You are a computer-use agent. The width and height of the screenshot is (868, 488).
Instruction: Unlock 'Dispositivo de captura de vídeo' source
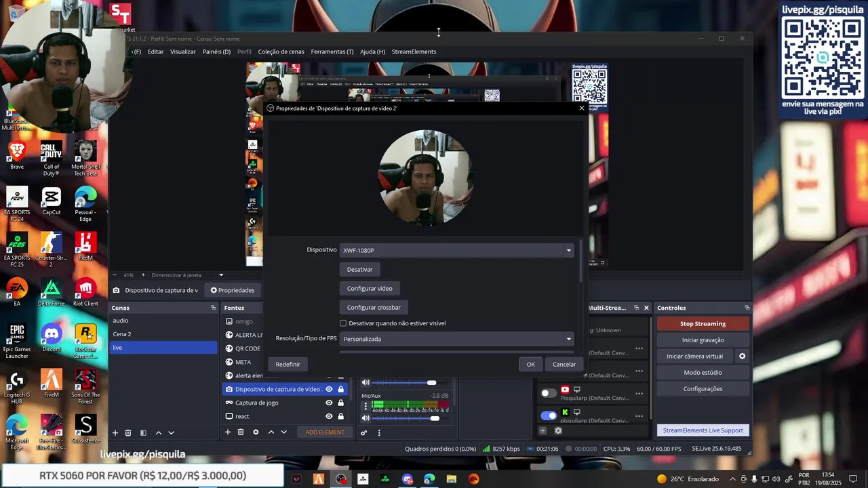click(340, 389)
